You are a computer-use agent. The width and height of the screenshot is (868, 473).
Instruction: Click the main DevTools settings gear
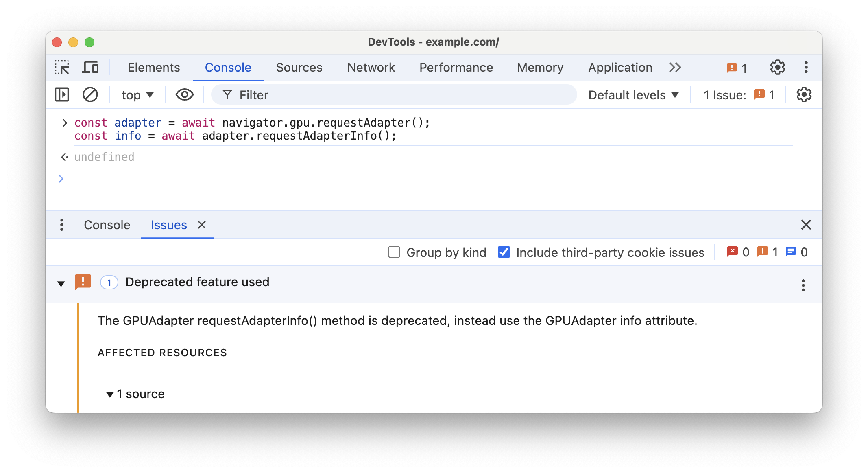778,67
